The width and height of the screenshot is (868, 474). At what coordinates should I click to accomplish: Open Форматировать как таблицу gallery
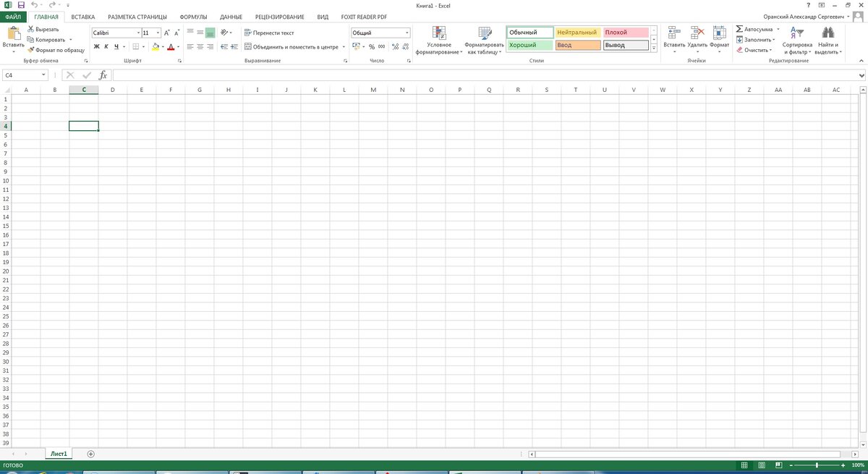pyautogui.click(x=485, y=41)
